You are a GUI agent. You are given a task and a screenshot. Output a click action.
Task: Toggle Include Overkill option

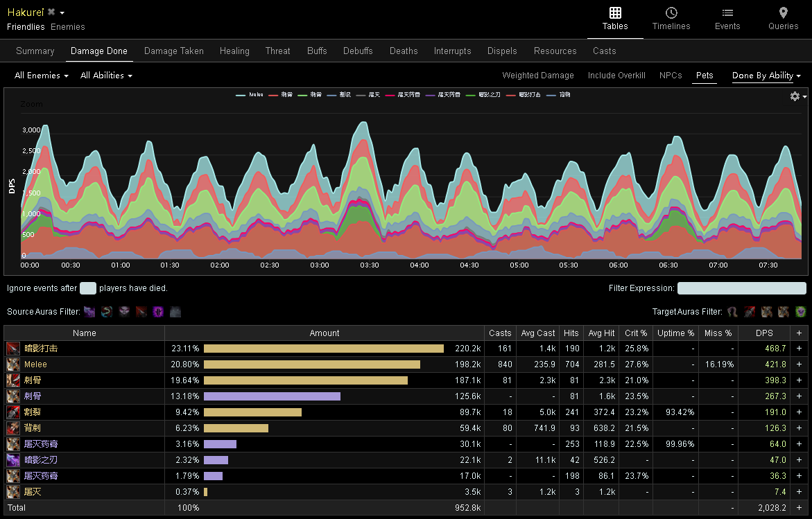pyautogui.click(x=616, y=76)
